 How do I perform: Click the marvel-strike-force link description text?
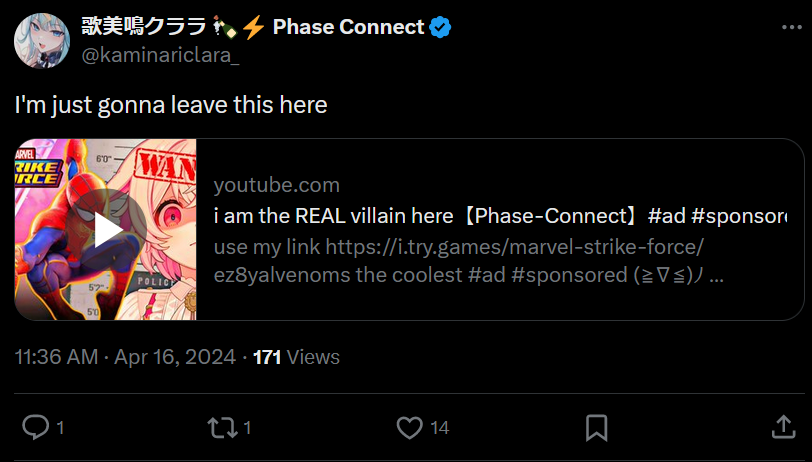click(x=460, y=260)
